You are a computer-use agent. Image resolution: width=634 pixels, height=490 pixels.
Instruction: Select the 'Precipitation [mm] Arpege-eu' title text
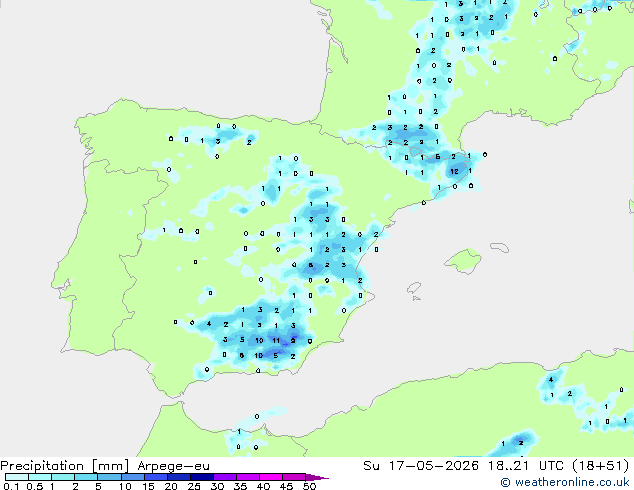click(x=105, y=466)
